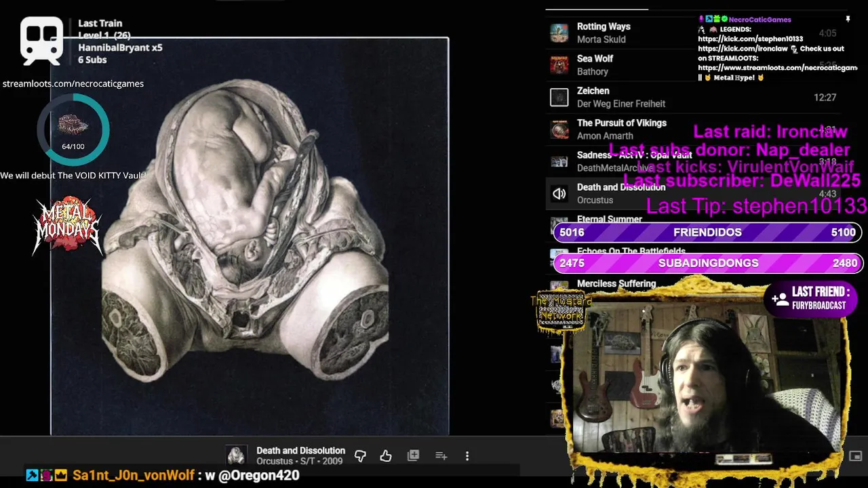Click the VOID KITTY Vault message
The height and width of the screenshot is (488, 868).
(73, 176)
